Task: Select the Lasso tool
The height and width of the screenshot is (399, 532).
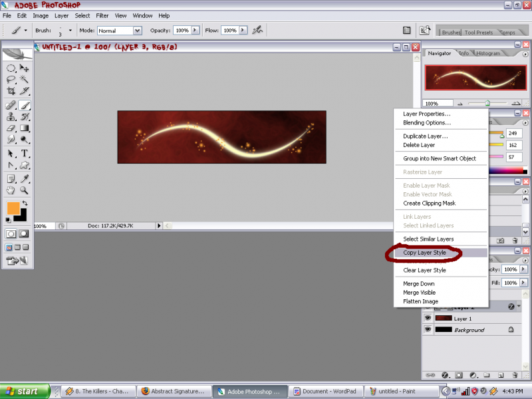Action: point(11,79)
